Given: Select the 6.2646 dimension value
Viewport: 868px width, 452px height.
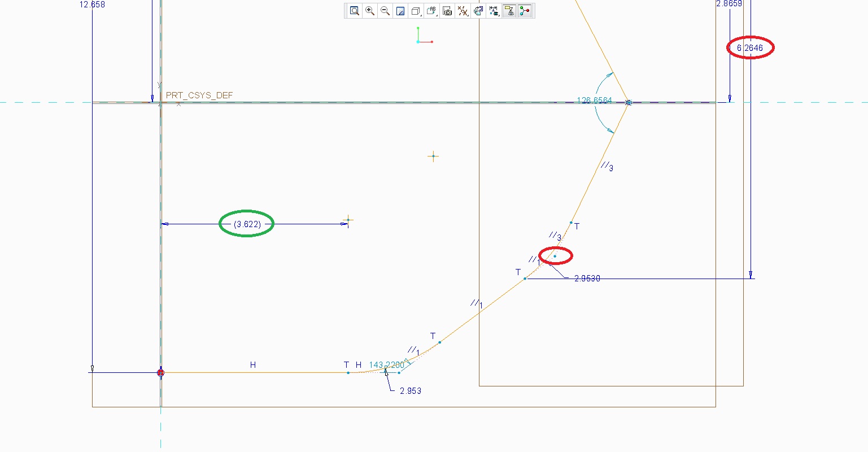Looking at the screenshot, I should pos(750,48).
